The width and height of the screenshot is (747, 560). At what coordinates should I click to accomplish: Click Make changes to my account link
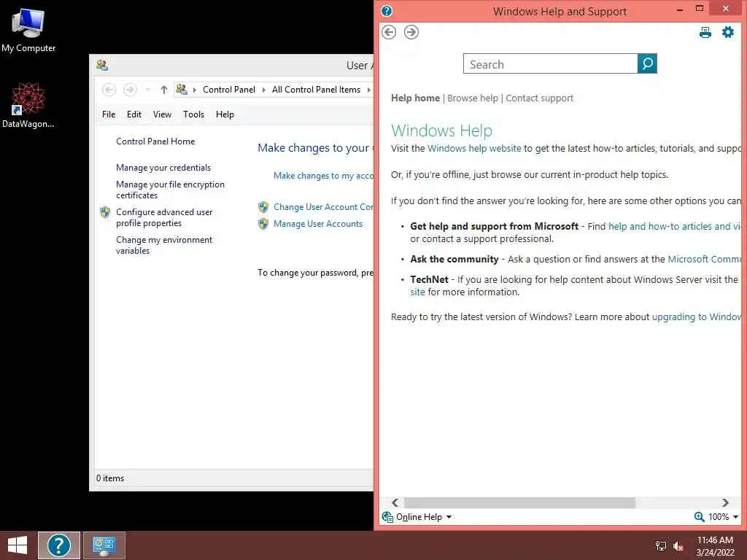click(x=323, y=176)
